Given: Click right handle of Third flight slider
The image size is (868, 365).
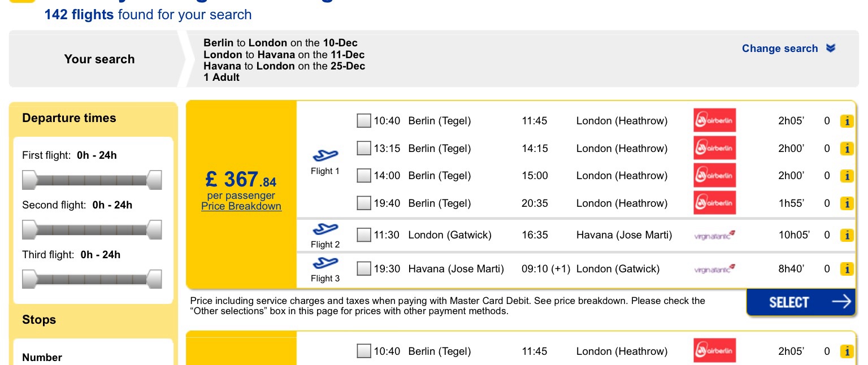Looking at the screenshot, I should [154, 279].
